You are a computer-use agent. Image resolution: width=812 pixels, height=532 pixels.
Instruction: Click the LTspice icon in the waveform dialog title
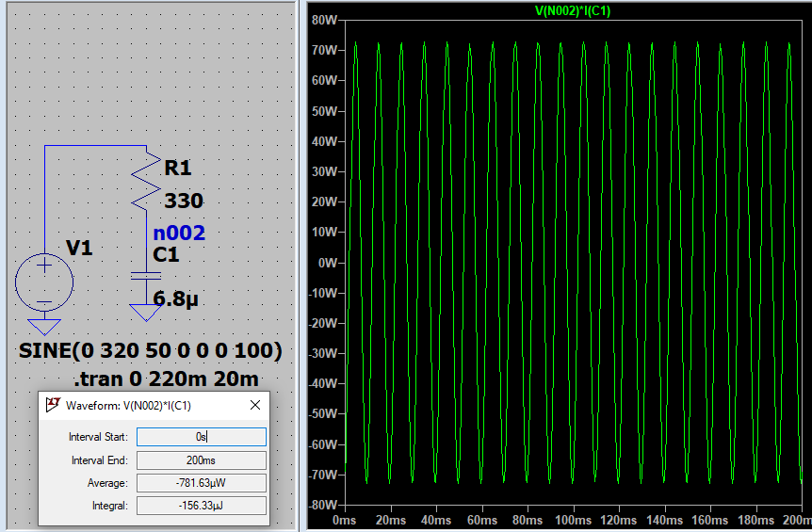[53, 405]
